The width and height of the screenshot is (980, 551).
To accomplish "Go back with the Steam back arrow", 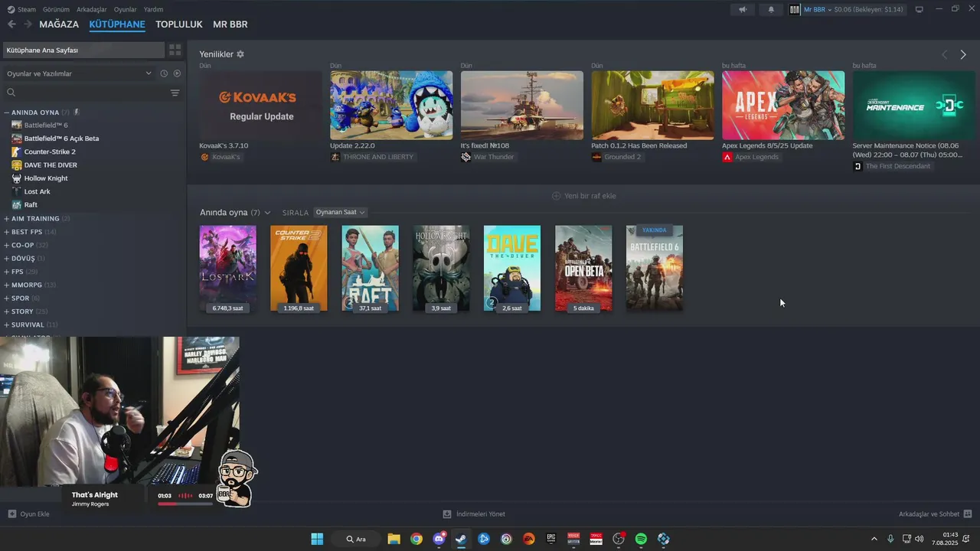I will [x=11, y=24].
